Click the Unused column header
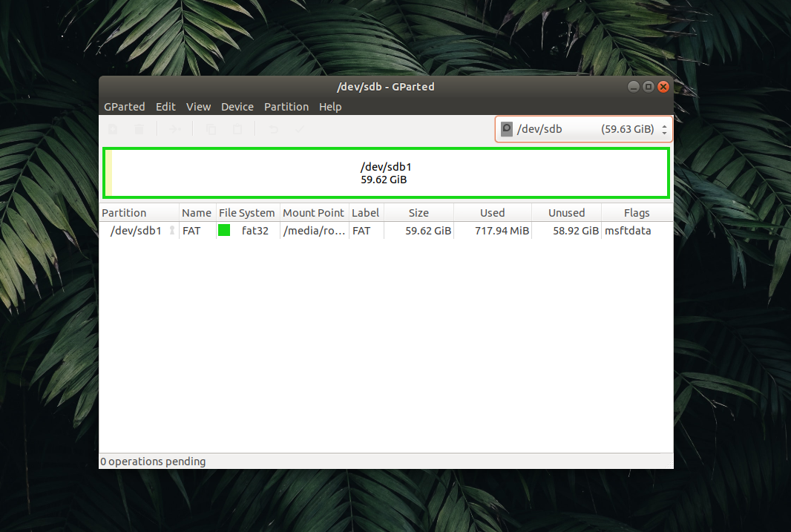791x532 pixels. 566,213
